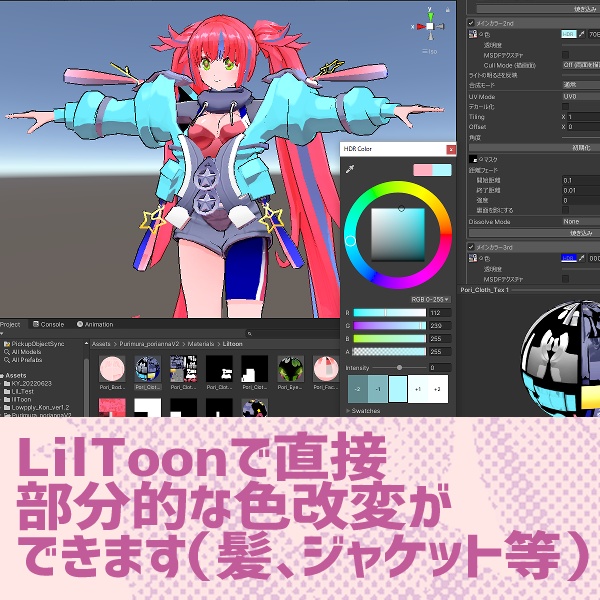This screenshot has width=600, height=600.
Task: Use the eyedropper beside Main Color 2nd HDR swatch
Action: 581,34
